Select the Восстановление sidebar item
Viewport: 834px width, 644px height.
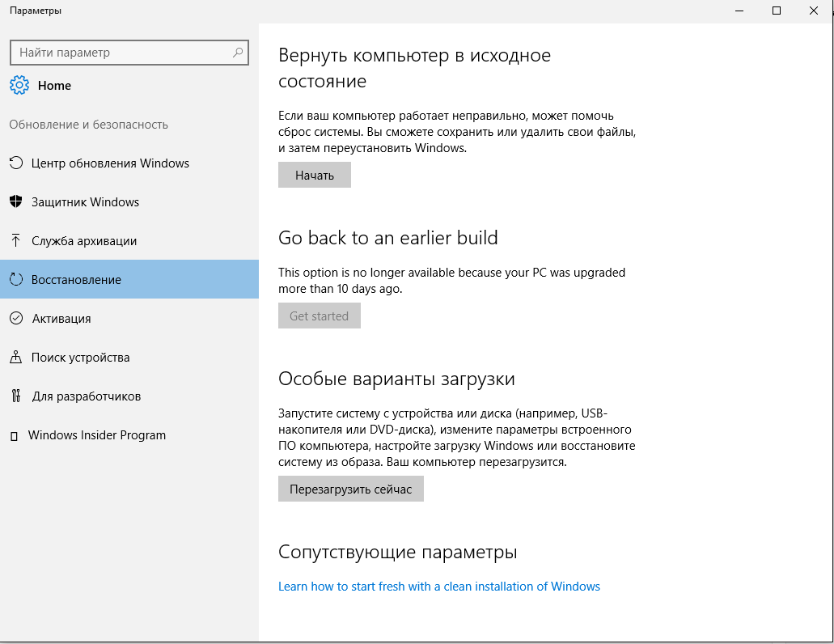[x=129, y=279]
